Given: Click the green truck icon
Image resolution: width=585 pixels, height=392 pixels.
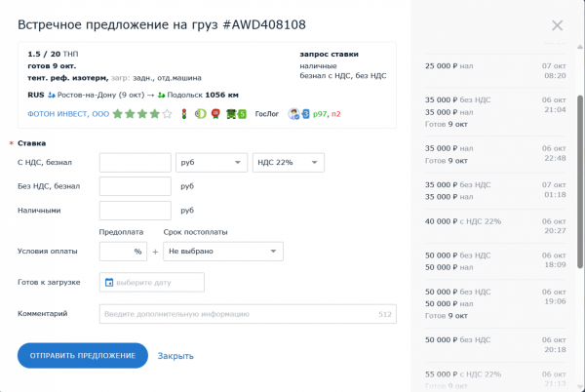Looking at the screenshot, I should click(x=231, y=114).
